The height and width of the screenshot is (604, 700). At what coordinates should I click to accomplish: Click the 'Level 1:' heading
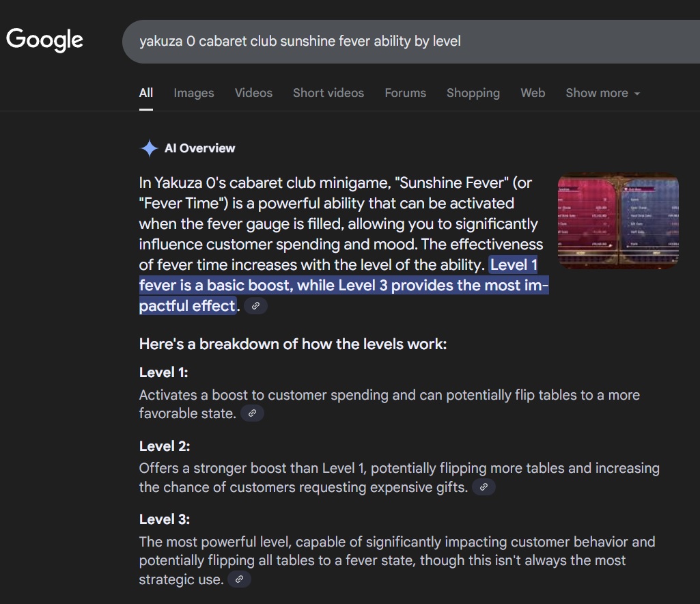coord(163,372)
